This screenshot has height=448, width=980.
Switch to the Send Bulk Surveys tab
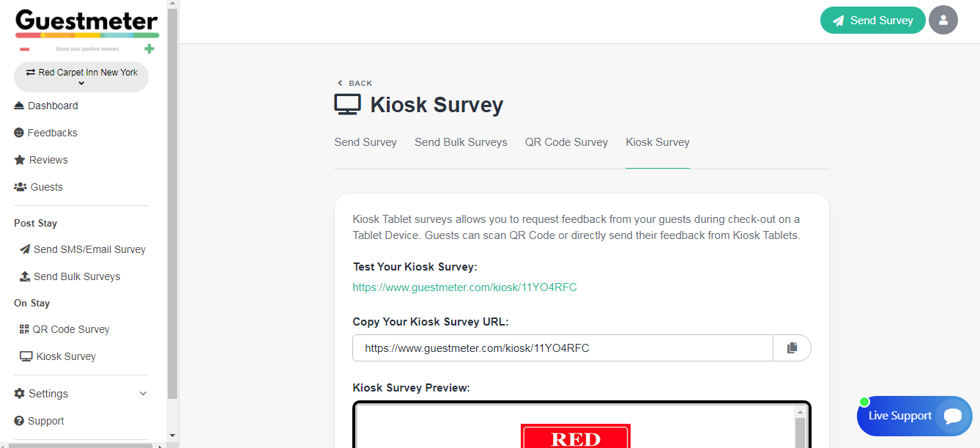461,142
